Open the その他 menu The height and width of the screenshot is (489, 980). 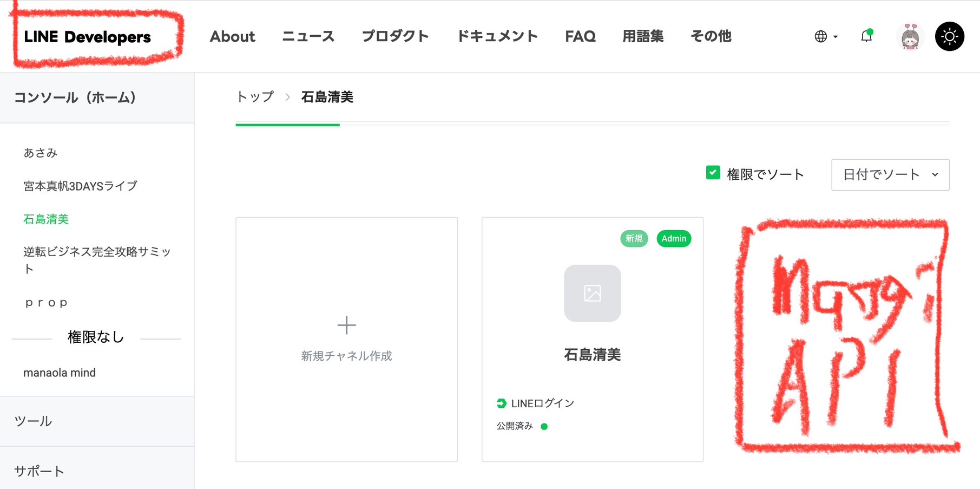coord(711,36)
